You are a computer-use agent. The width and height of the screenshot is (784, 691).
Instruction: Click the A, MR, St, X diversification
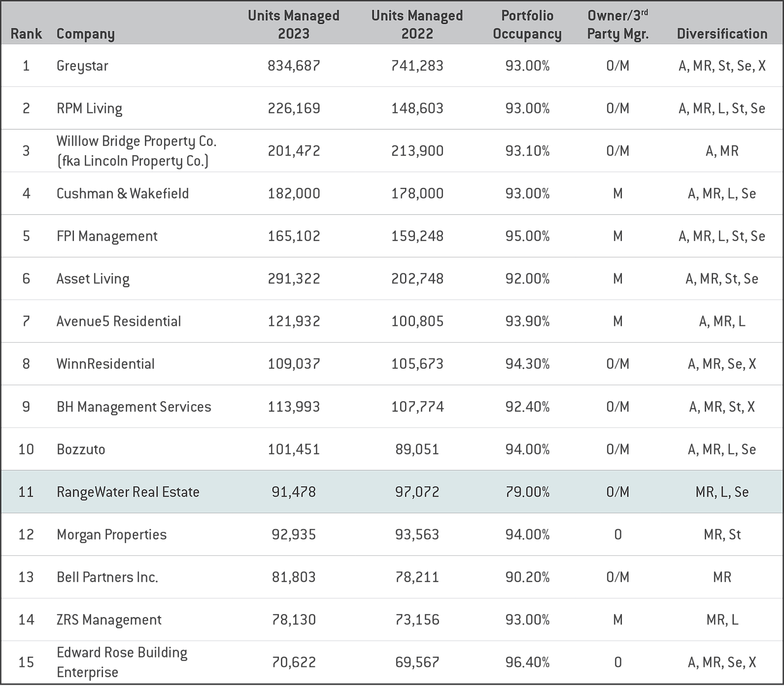tap(722, 407)
